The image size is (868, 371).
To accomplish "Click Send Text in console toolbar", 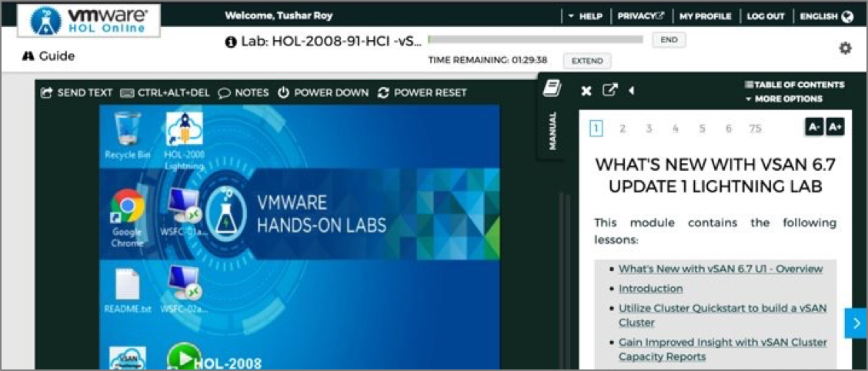I will pos(77,92).
